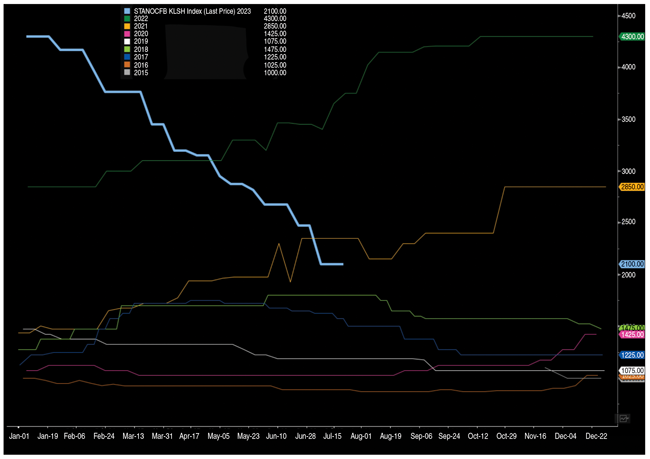This screenshot has width=650, height=459.
Task: Click the pink 1425.00 price tag
Action: pyautogui.click(x=631, y=335)
